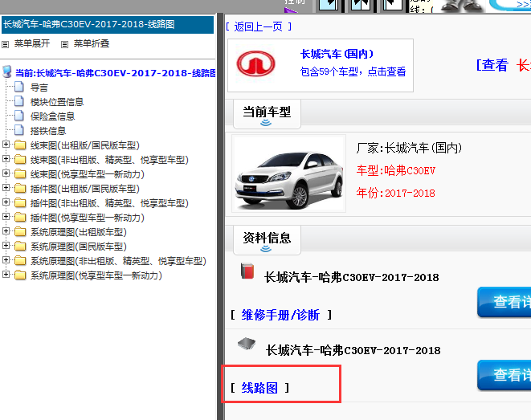Click folder icon for 插件图(出租版/国民版车型)

pyautogui.click(x=20, y=189)
